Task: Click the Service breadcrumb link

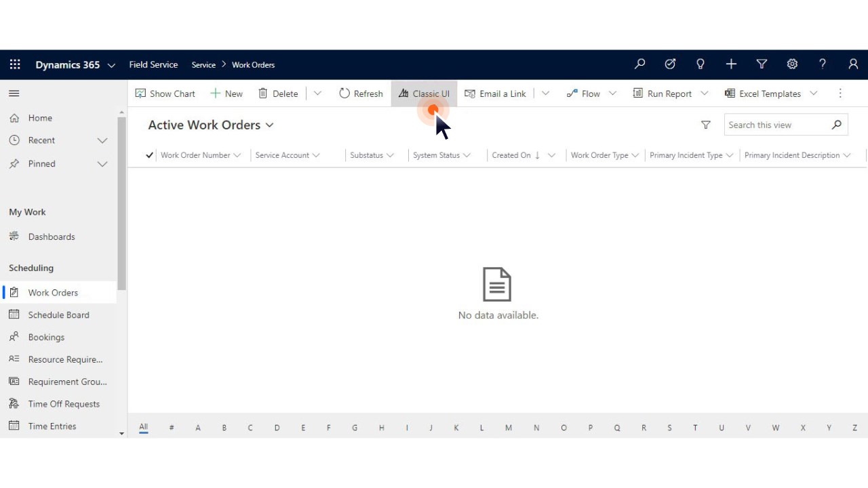Action: pos(203,65)
